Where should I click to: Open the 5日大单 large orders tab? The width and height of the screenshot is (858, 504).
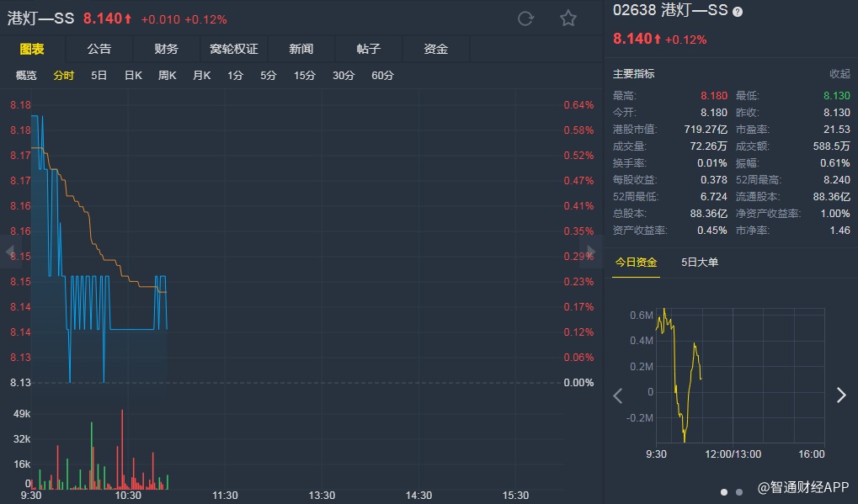click(700, 263)
